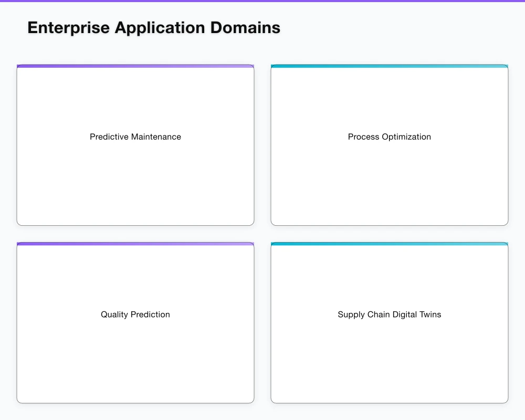Click the purple strip at page top
525x420 pixels.
click(x=262, y=1)
